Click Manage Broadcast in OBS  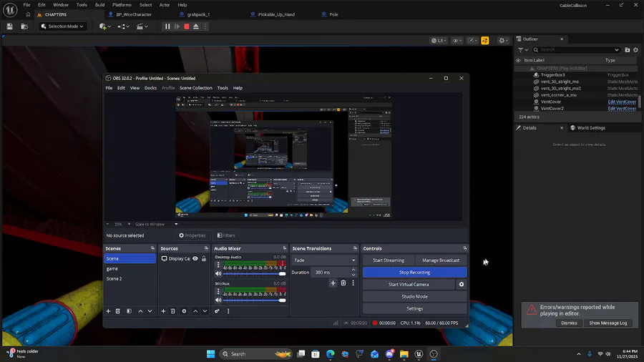(x=441, y=260)
